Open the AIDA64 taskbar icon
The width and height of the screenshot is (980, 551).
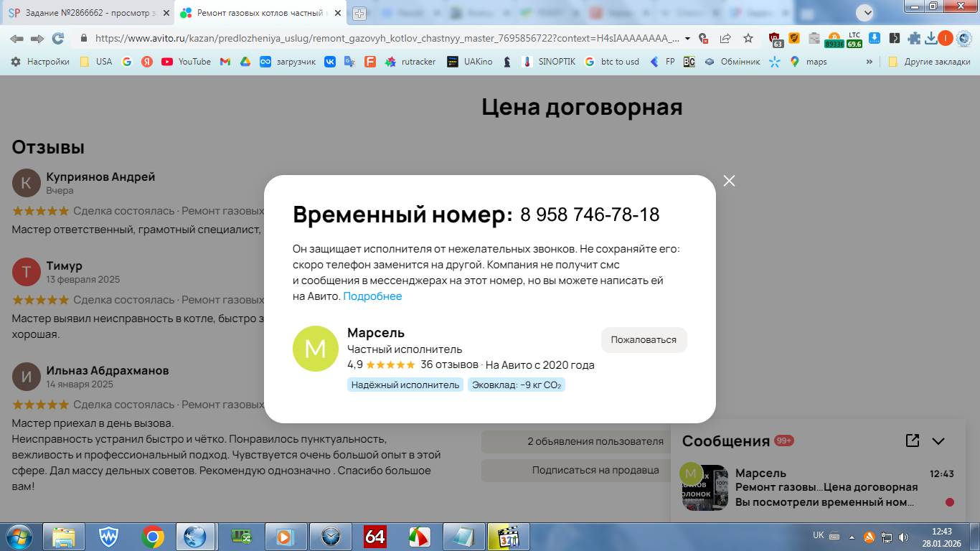point(374,537)
